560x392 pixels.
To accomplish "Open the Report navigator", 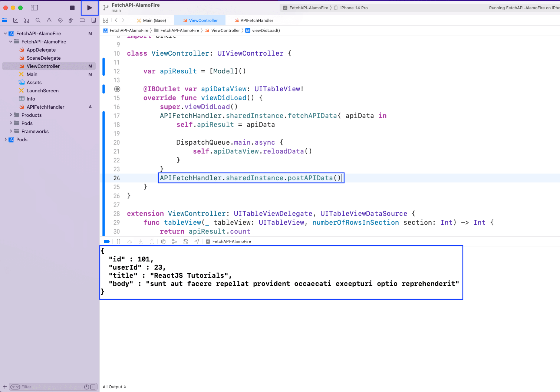I will (93, 20).
